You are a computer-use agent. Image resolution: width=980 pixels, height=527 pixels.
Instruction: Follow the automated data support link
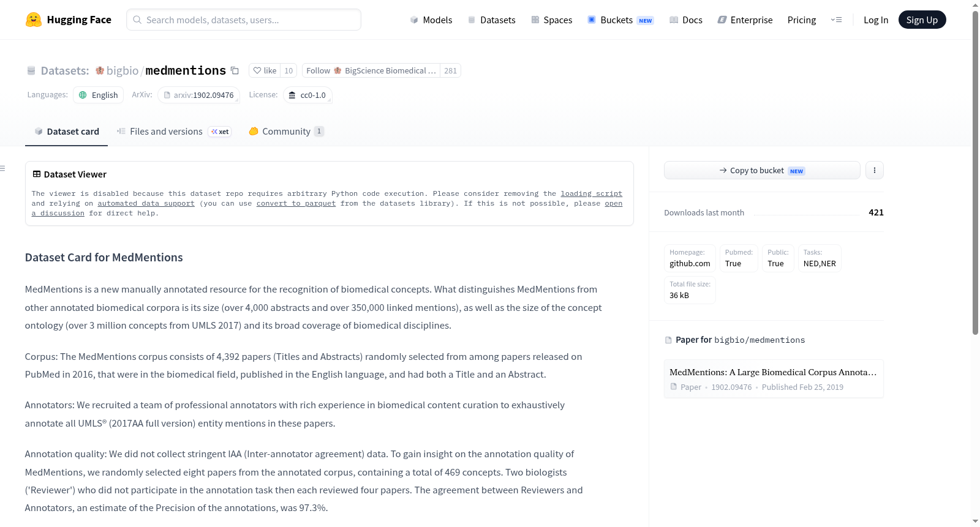(x=146, y=203)
